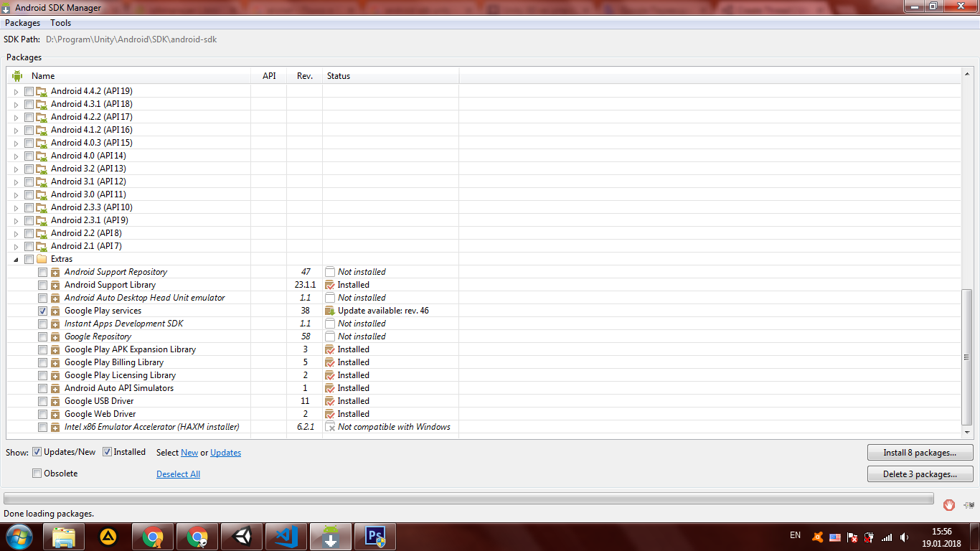Open Unity from the taskbar
The height and width of the screenshot is (551, 980).
(x=242, y=537)
